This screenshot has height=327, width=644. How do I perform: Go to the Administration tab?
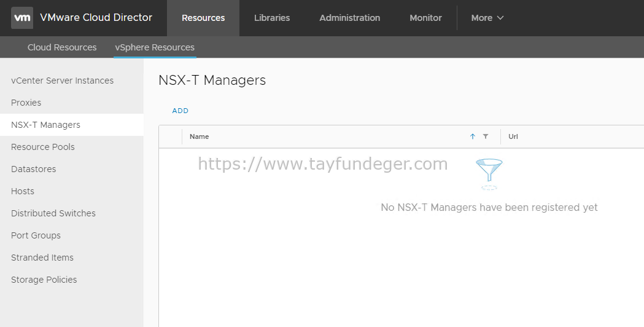click(349, 18)
